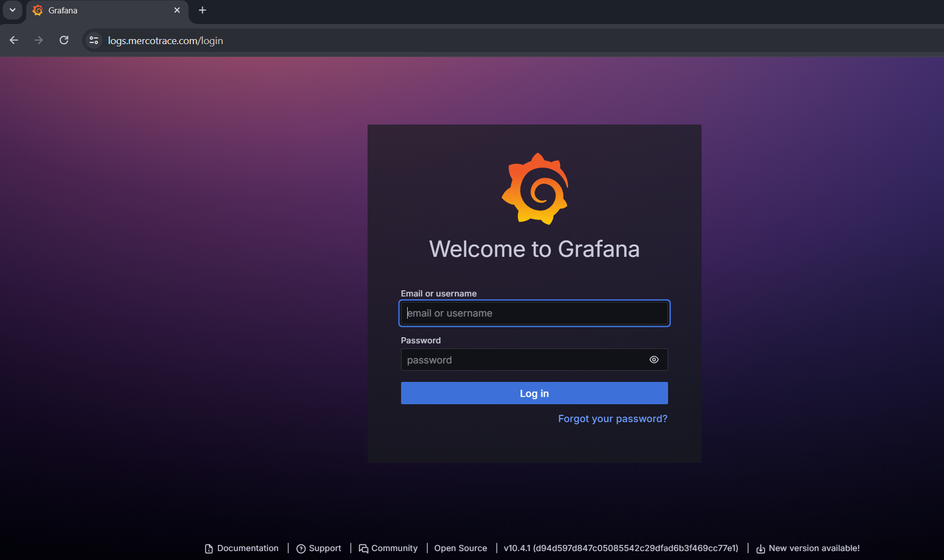This screenshot has width=944, height=560.
Task: Click the Support question-mark icon
Action: 301,549
